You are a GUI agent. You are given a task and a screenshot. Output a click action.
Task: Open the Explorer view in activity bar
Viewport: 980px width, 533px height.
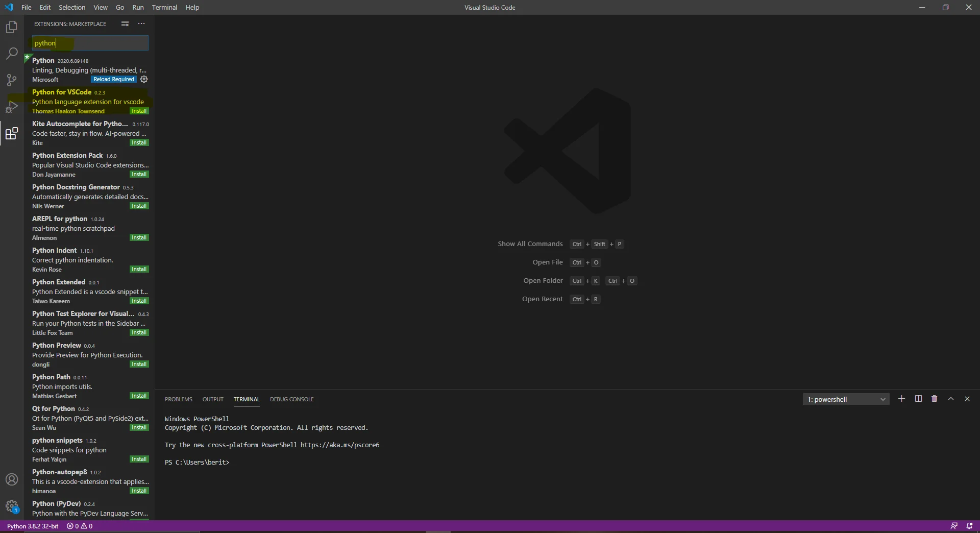coord(11,27)
